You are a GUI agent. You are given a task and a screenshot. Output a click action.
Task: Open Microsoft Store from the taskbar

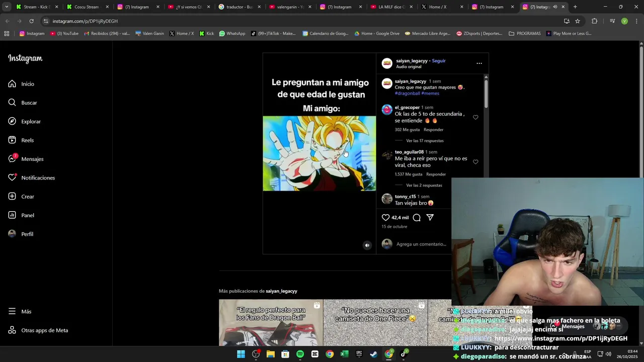coord(285,354)
